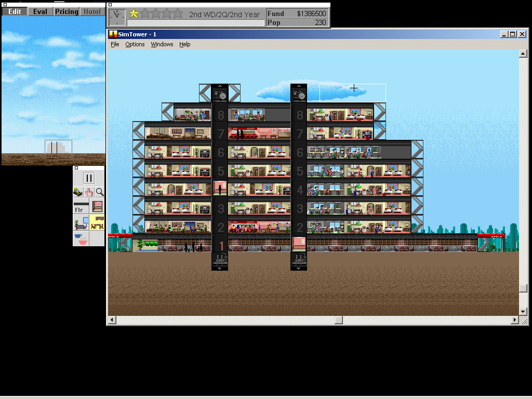
Task: Close the minimap window using its corner box
Action: (5, 5)
